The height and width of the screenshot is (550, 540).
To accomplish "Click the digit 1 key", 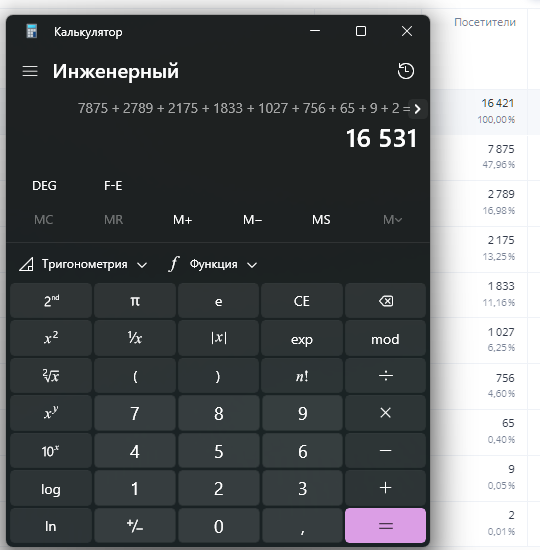I will click(x=135, y=488).
